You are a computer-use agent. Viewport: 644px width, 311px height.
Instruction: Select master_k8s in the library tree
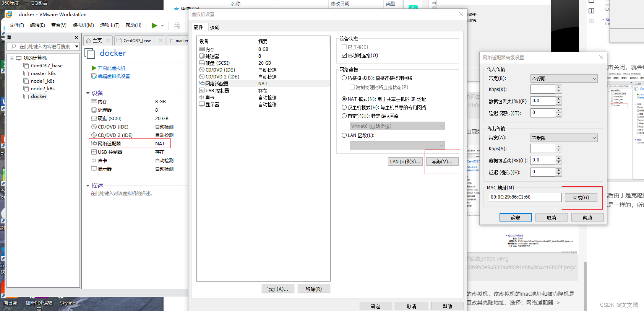(x=43, y=73)
